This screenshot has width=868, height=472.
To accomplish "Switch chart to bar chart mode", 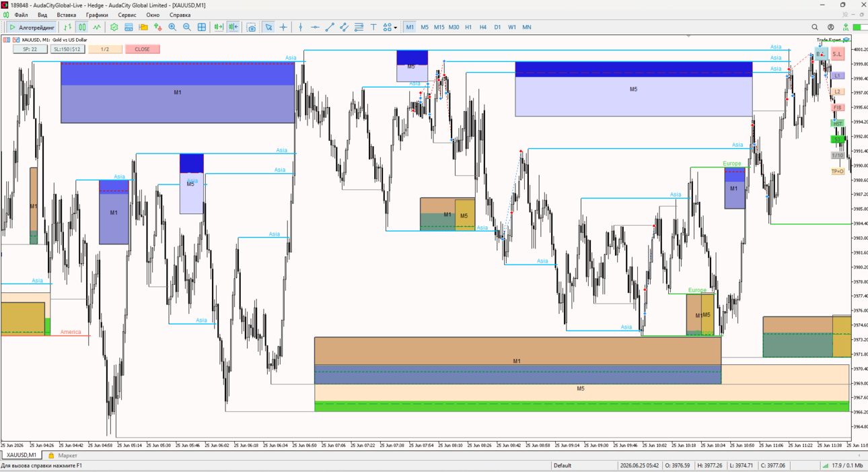I will (x=67, y=27).
